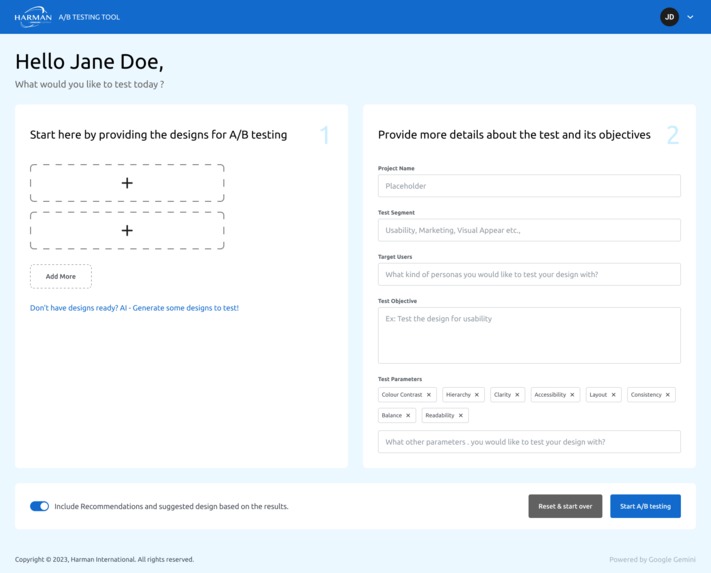
Task: Click the Add More button
Action: (61, 277)
